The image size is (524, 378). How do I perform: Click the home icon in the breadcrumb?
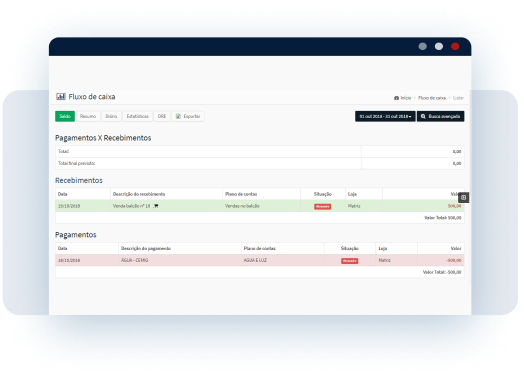coord(396,98)
